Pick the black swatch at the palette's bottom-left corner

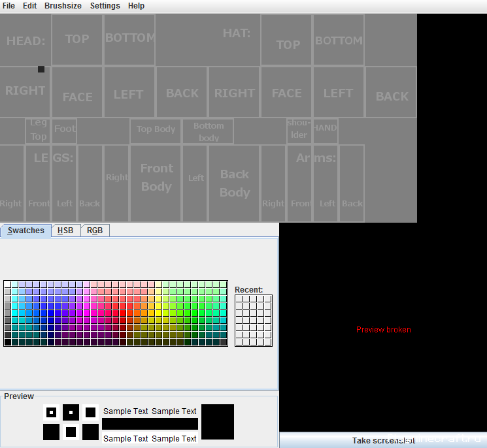click(8, 342)
